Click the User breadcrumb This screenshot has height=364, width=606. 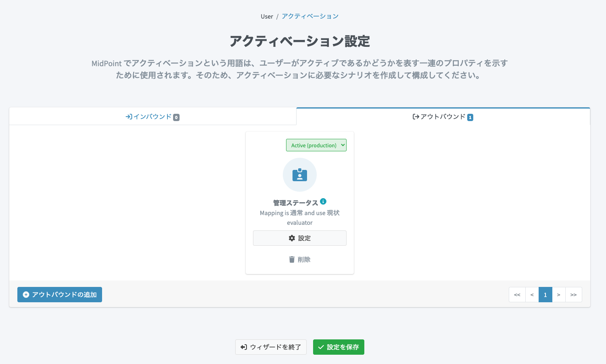[267, 17]
